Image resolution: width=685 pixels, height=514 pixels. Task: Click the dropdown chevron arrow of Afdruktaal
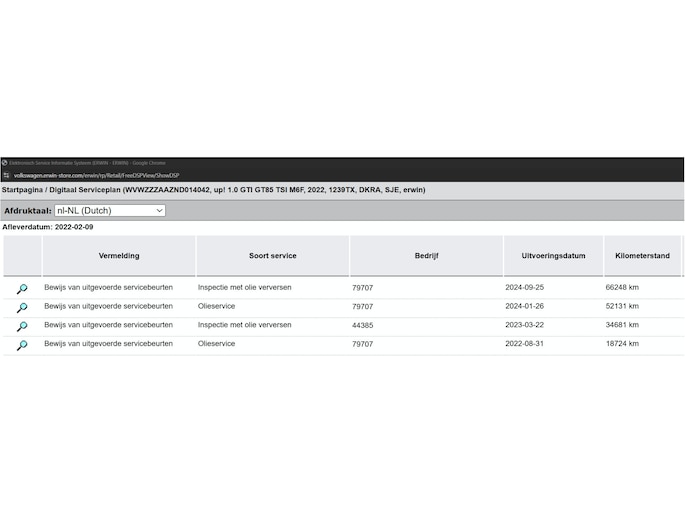159,210
